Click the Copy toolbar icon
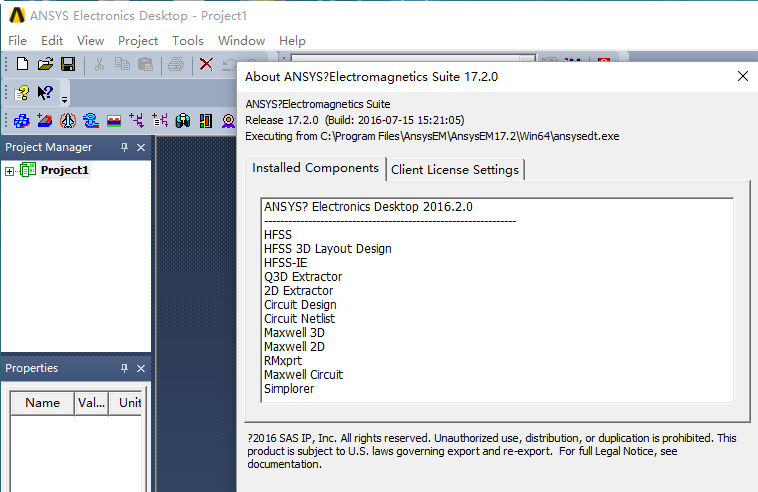Image resolution: width=758 pixels, height=492 pixels. (x=122, y=64)
